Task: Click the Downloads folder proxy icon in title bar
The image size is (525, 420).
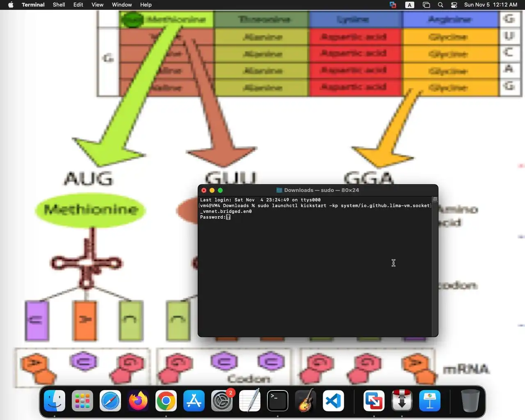Action: click(279, 190)
